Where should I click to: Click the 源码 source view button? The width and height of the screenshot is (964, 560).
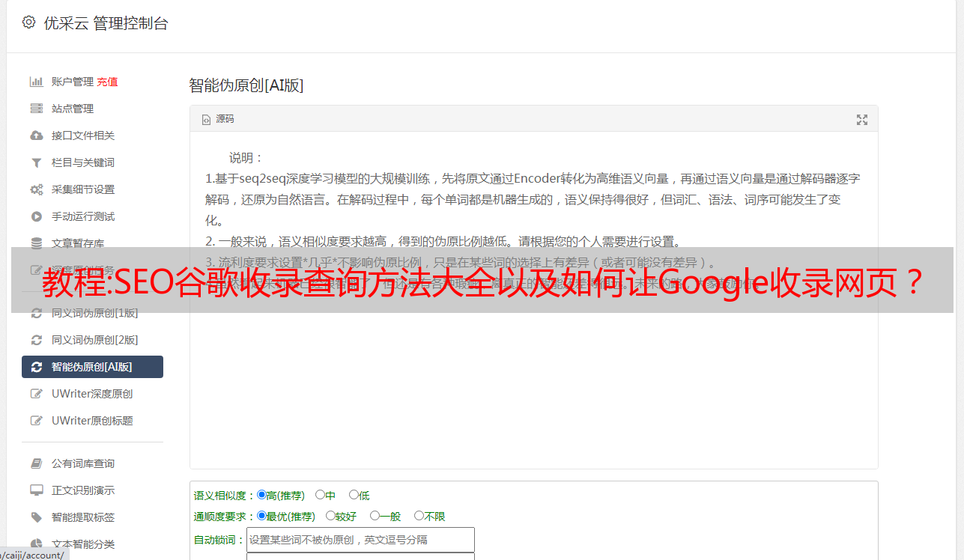[x=218, y=119]
